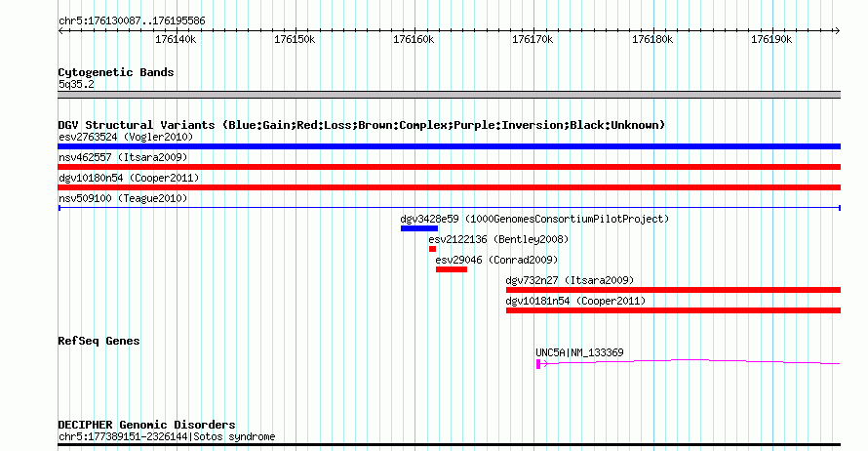Click the DGV Structural Variants track title
Viewport: 868px width, 451px height.
click(x=362, y=125)
